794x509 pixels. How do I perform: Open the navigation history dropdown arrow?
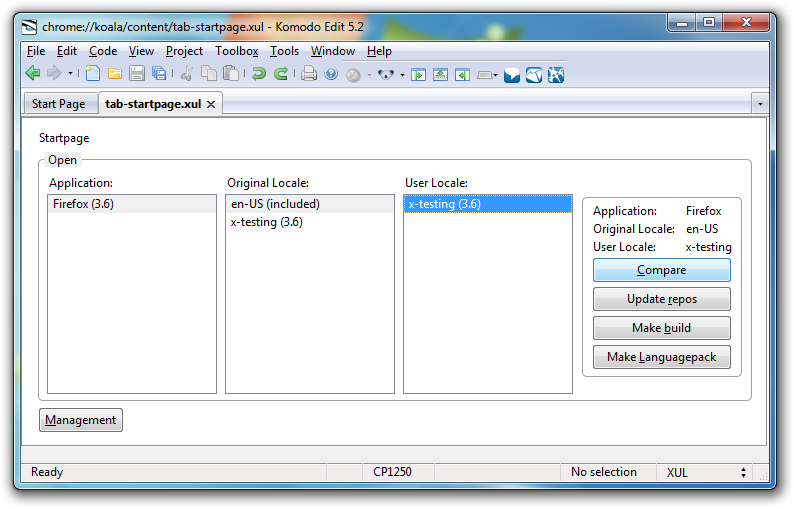(x=70, y=74)
